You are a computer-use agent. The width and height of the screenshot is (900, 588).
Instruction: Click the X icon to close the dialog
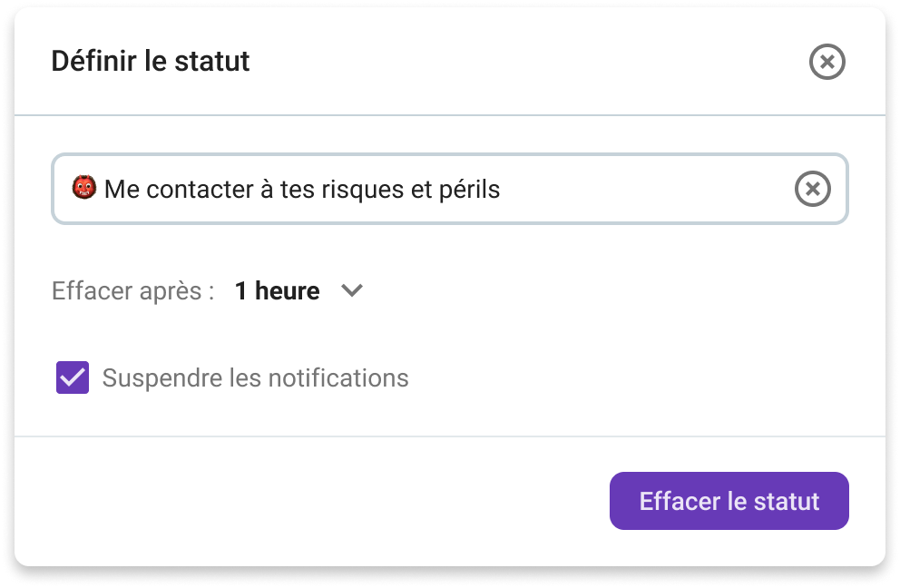(x=827, y=62)
